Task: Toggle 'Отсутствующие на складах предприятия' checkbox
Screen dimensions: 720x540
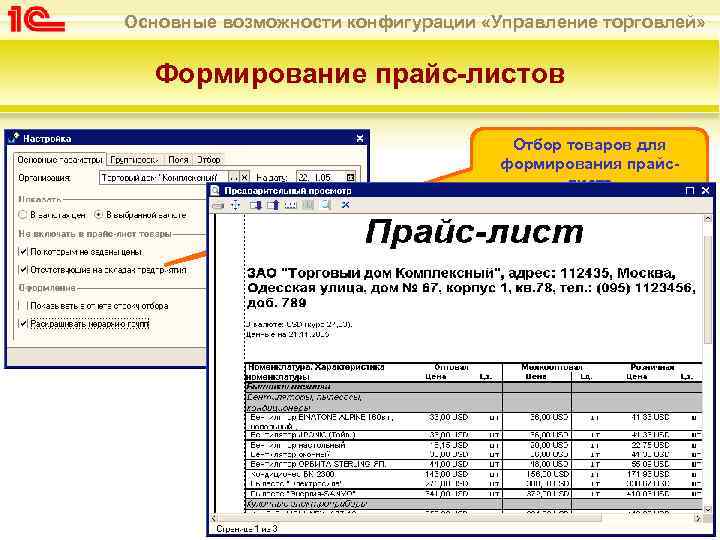Action: click(x=22, y=270)
